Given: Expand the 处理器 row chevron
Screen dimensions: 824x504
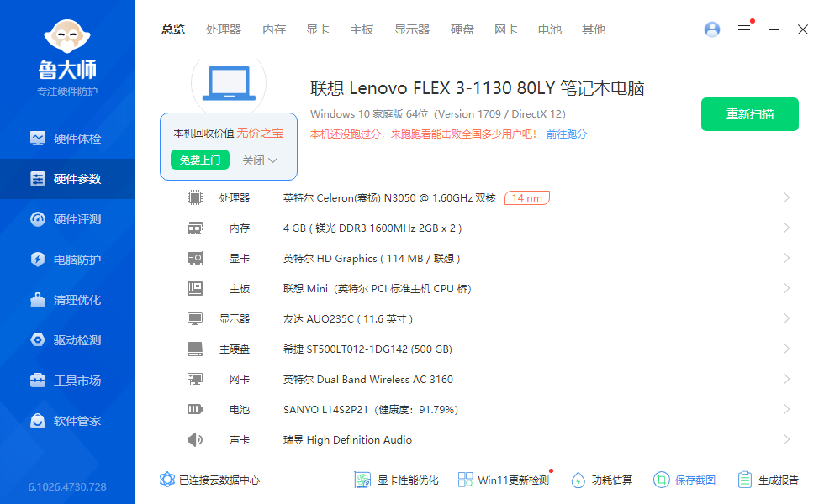Looking at the screenshot, I should (787, 198).
